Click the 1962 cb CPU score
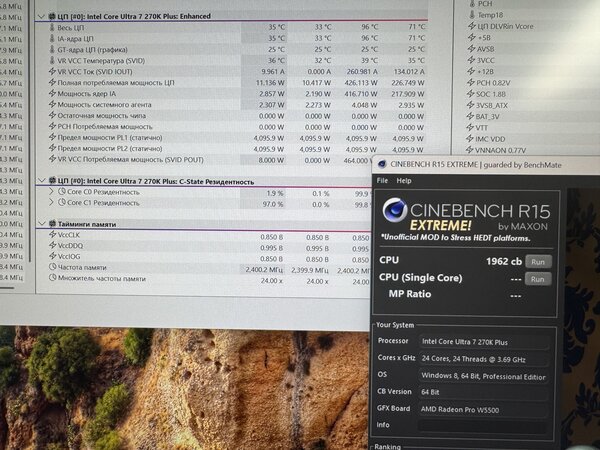Image resolution: width=600 pixels, height=450 pixels. (x=504, y=261)
